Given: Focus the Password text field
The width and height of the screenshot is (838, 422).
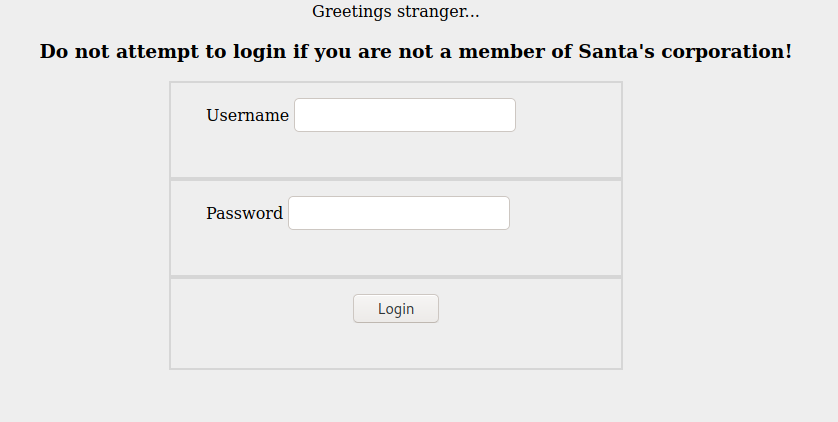Looking at the screenshot, I should point(399,213).
